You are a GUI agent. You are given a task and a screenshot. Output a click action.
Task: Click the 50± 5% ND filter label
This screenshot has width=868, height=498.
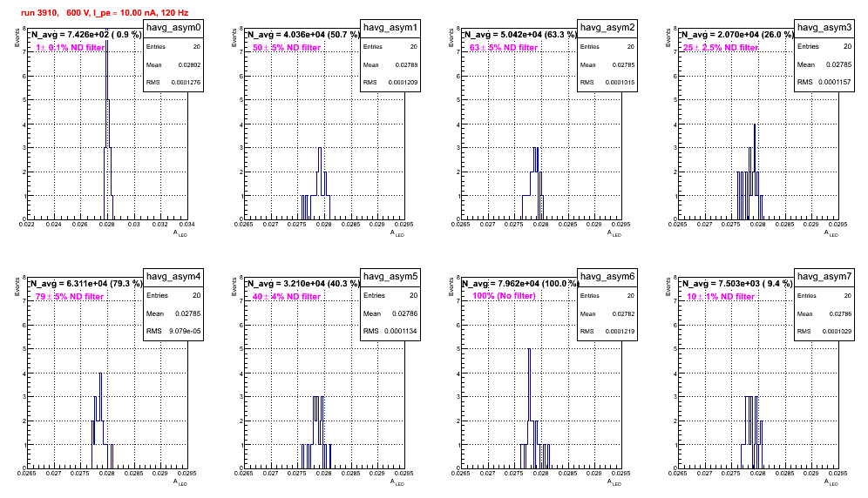point(287,48)
